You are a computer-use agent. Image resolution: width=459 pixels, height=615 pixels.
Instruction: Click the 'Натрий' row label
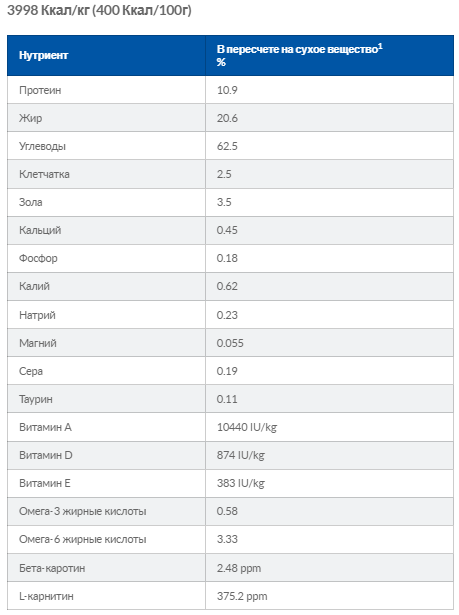click(37, 315)
